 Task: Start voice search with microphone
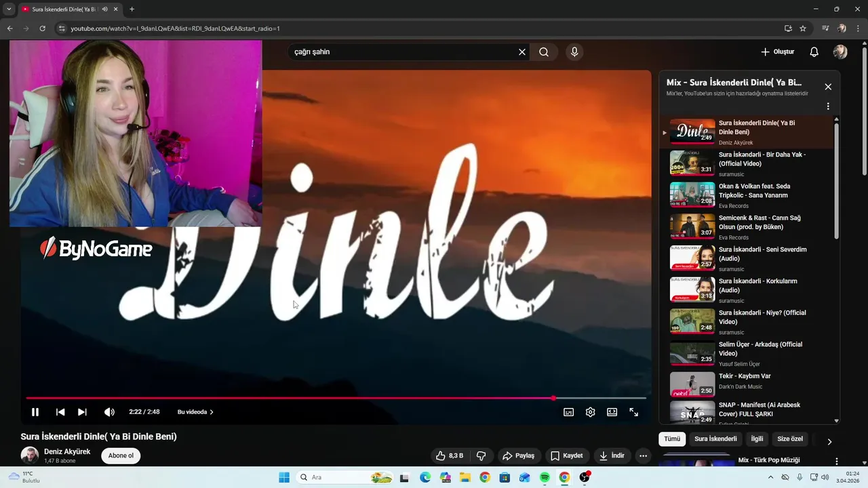[x=574, y=52]
